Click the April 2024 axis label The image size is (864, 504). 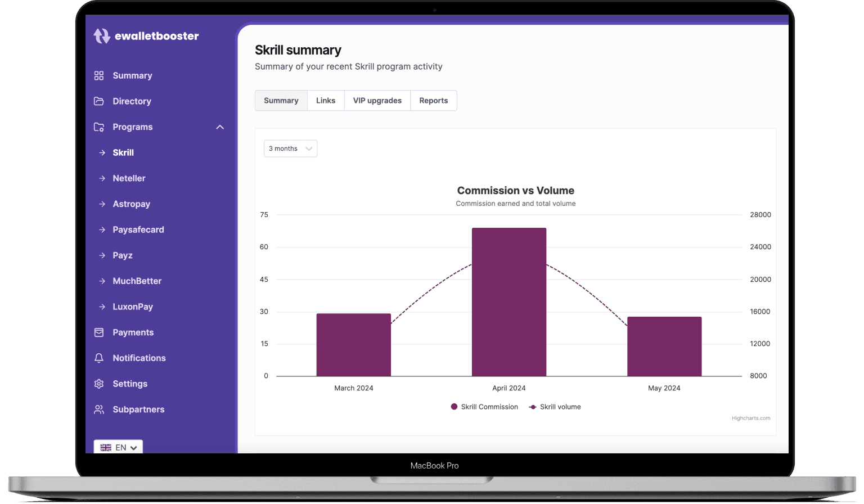509,388
